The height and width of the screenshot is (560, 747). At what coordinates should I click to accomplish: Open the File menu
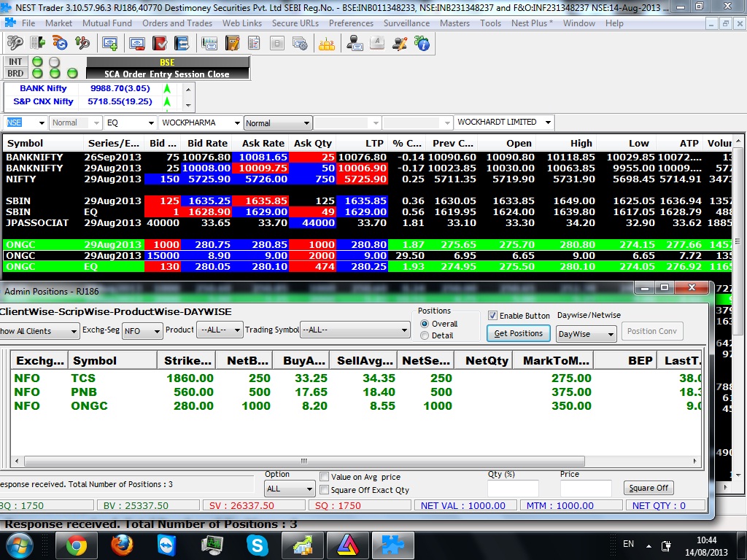coord(28,23)
